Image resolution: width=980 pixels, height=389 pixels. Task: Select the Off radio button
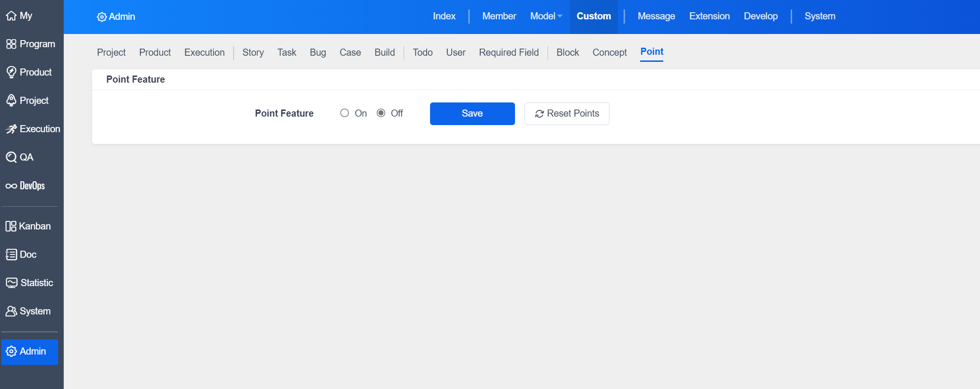[x=381, y=113]
